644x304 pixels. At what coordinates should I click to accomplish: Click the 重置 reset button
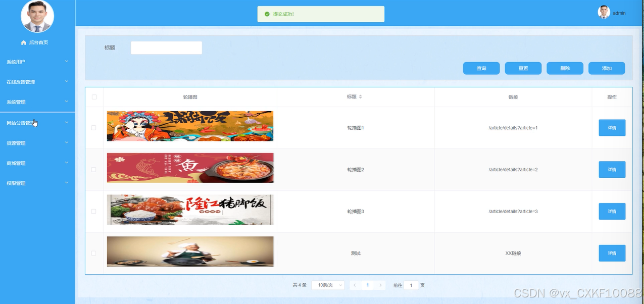523,68
